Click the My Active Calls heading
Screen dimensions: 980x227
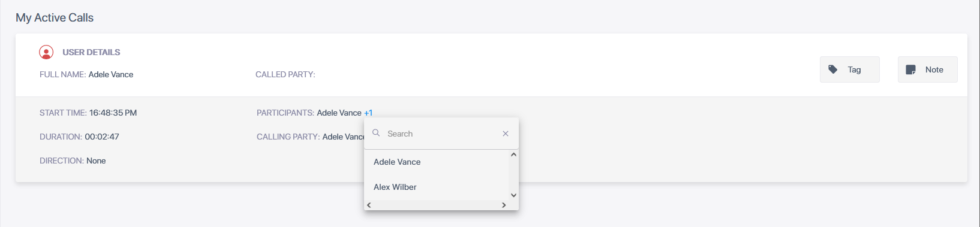pyautogui.click(x=55, y=17)
